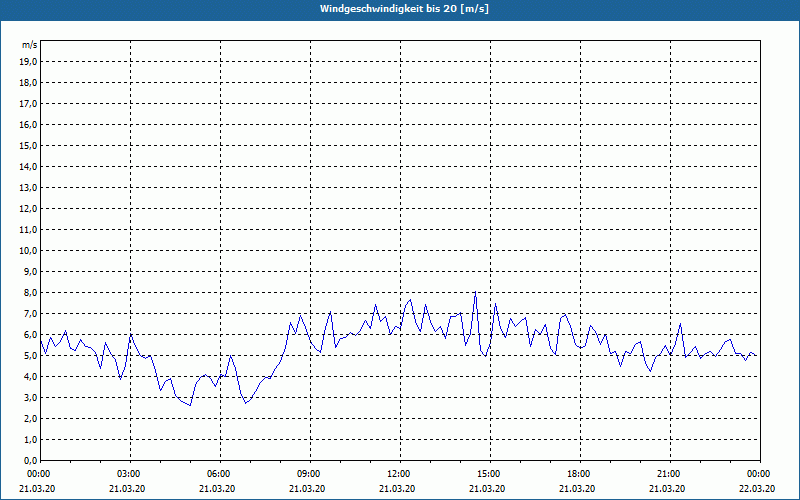Select the 2,0 y-axis label
800x500 pixels.
click(x=31, y=418)
